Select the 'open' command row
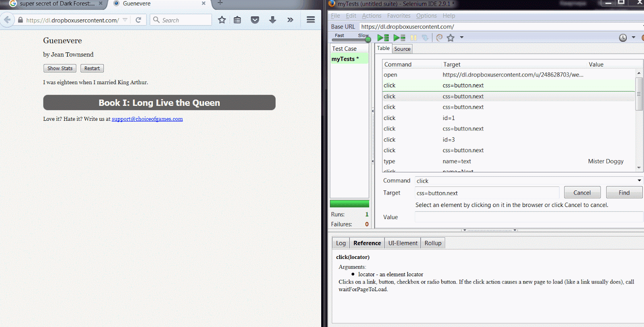This screenshot has width=644, height=327. [508, 75]
